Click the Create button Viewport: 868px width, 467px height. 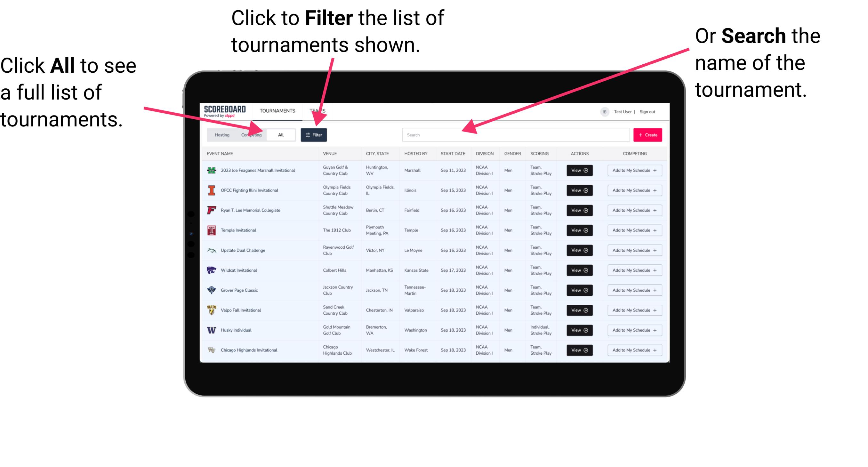pyautogui.click(x=648, y=134)
